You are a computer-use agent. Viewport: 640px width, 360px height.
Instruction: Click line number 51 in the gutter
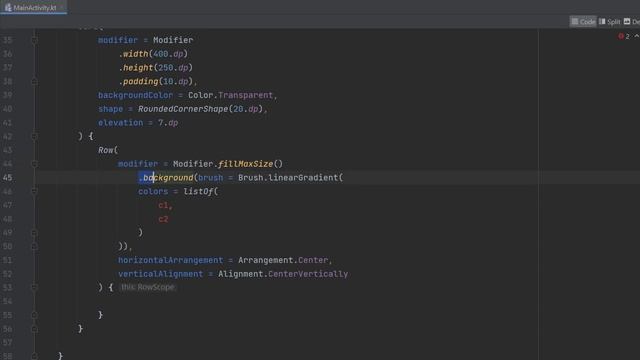coord(7,260)
